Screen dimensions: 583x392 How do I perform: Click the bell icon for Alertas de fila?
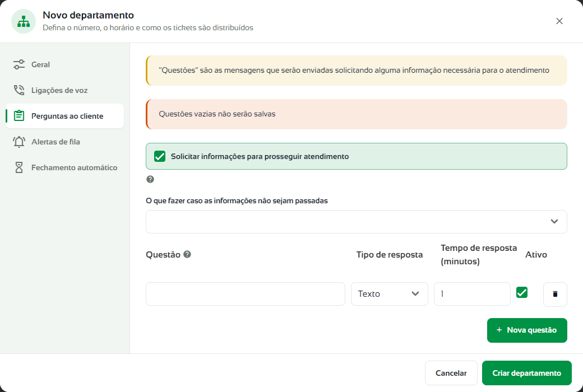click(x=19, y=142)
